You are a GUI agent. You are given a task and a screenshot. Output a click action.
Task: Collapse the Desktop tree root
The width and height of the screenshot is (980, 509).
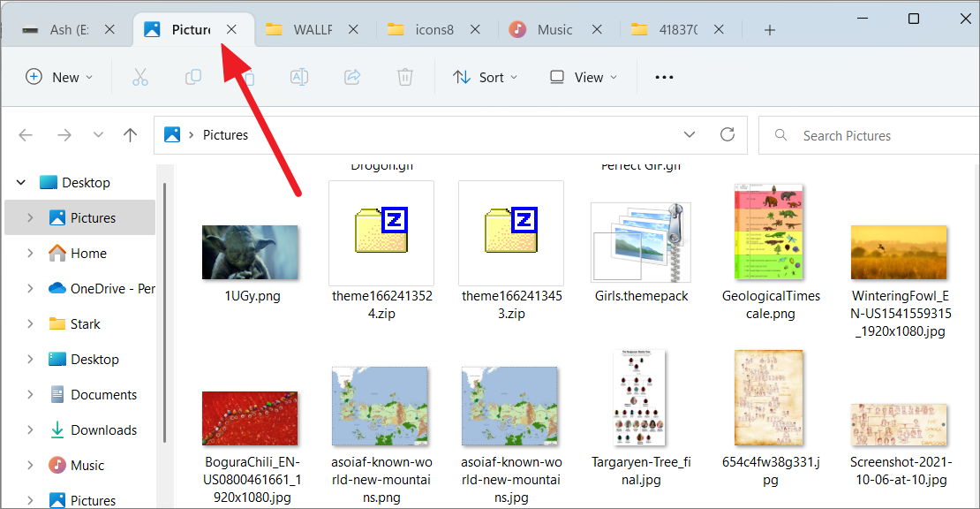20,183
